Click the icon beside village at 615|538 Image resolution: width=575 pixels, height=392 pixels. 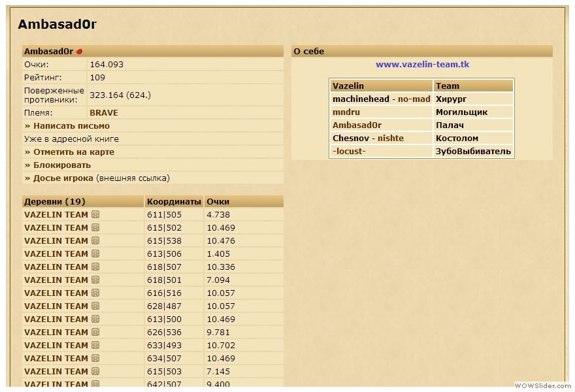(x=95, y=240)
